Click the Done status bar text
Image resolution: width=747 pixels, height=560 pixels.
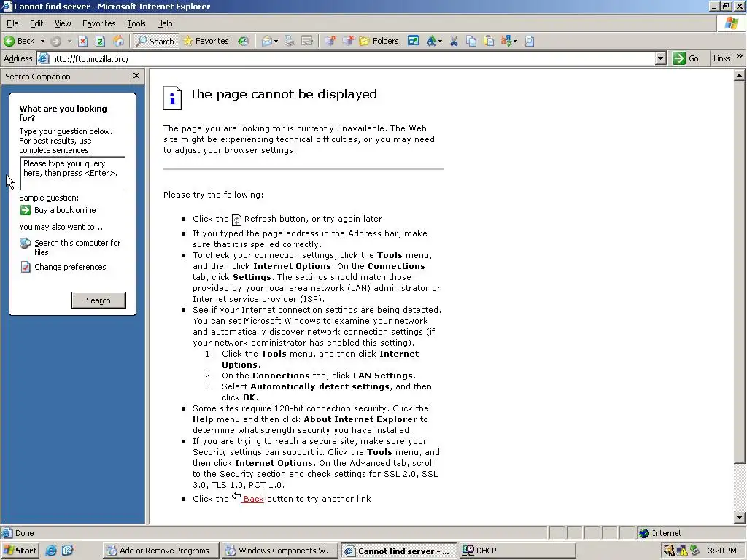(24, 533)
